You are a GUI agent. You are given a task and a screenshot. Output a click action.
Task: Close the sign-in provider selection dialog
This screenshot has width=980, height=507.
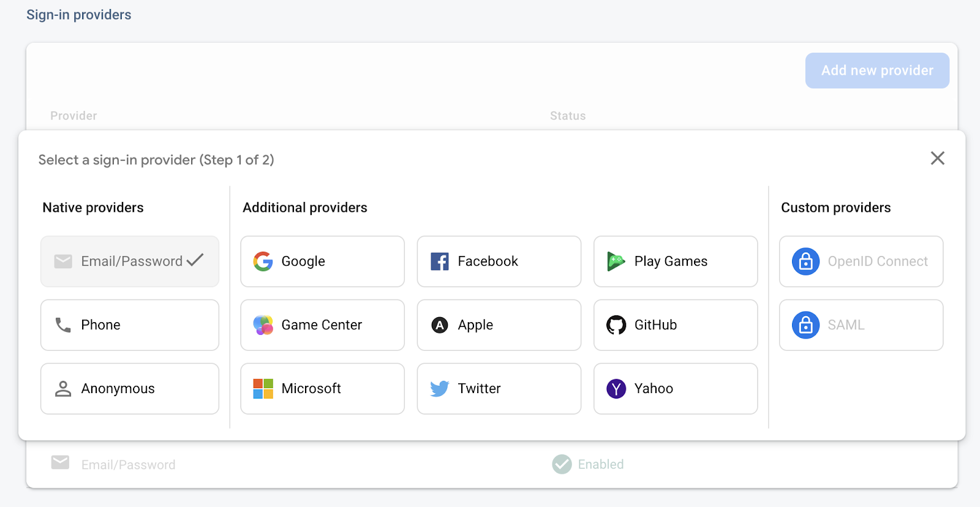[x=937, y=159]
